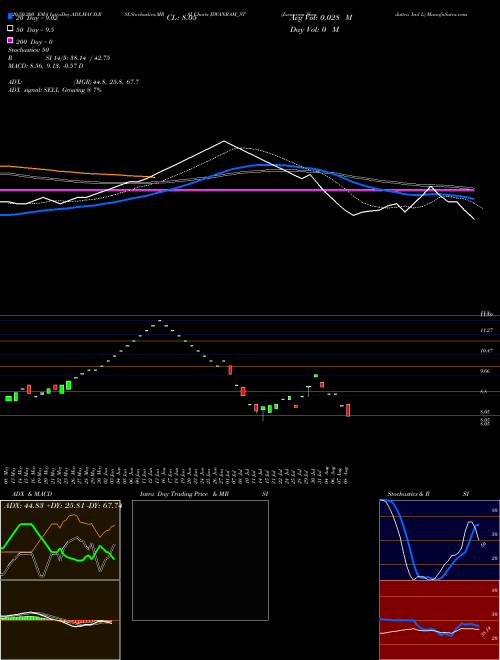The height and width of the screenshot is (660, 500).
Task: Open the ADX line chart panel
Action: (60, 540)
